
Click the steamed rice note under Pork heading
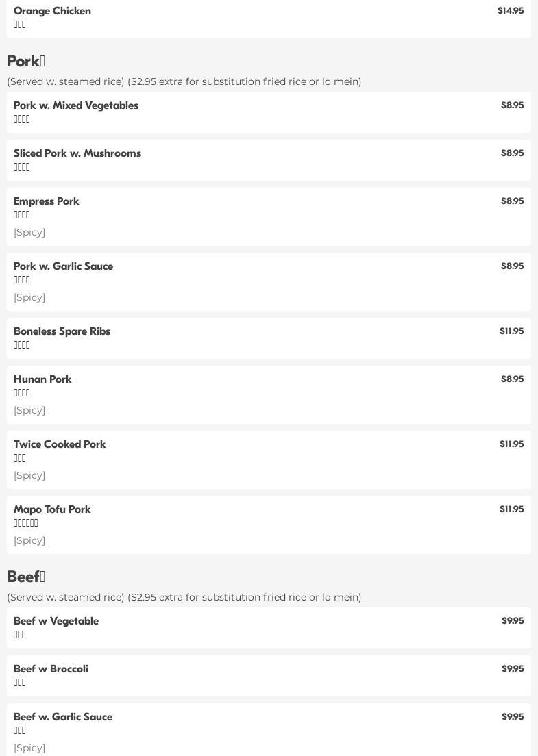tap(184, 81)
